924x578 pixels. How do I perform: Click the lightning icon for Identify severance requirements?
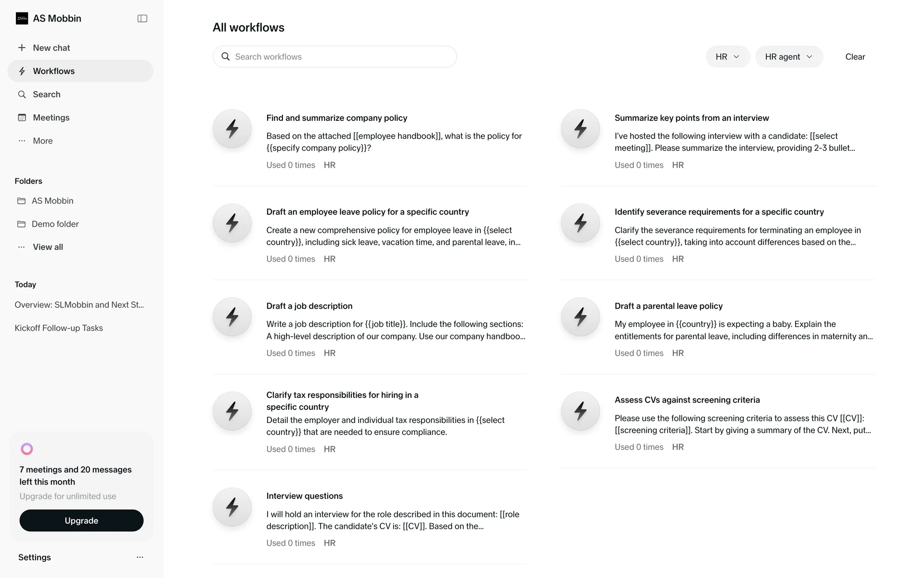pos(580,223)
